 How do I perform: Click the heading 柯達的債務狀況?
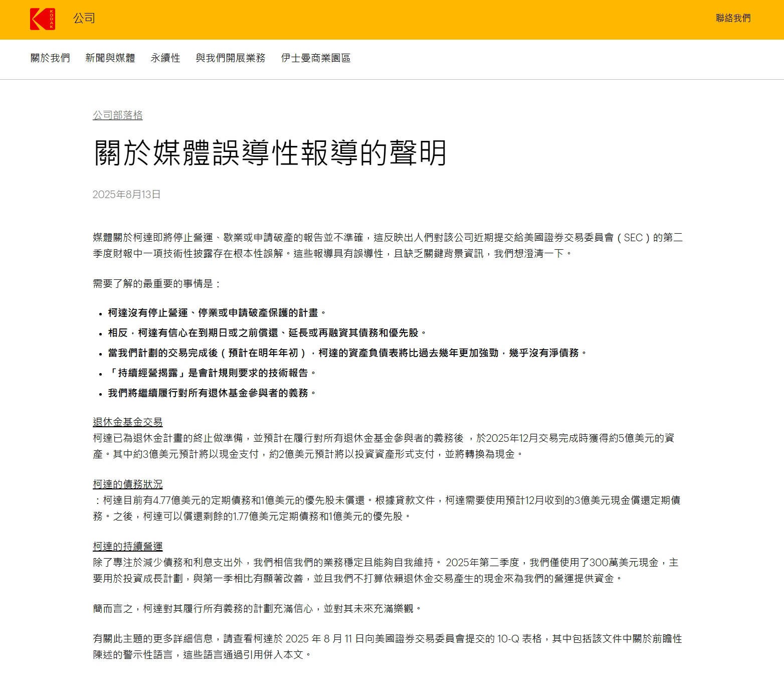(x=128, y=484)
